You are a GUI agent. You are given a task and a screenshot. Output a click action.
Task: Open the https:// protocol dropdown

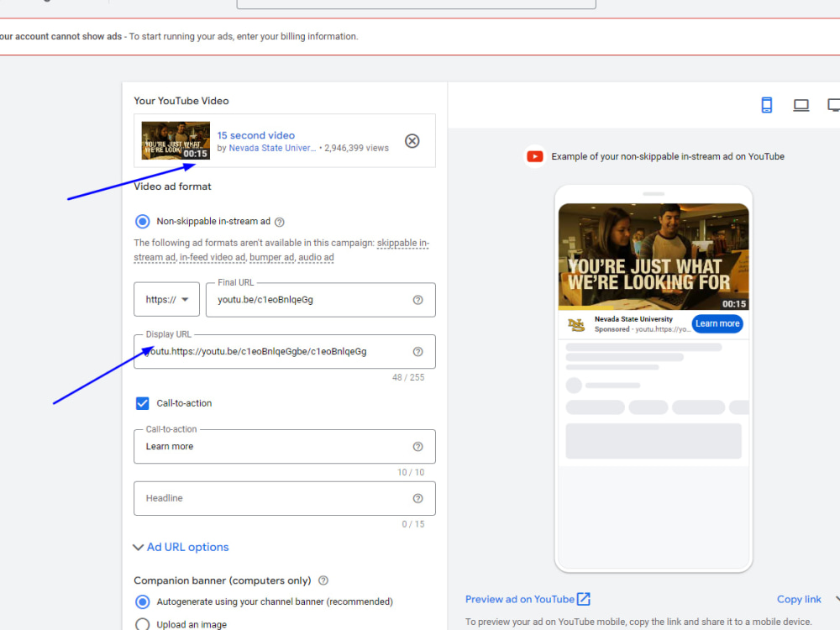(166, 300)
